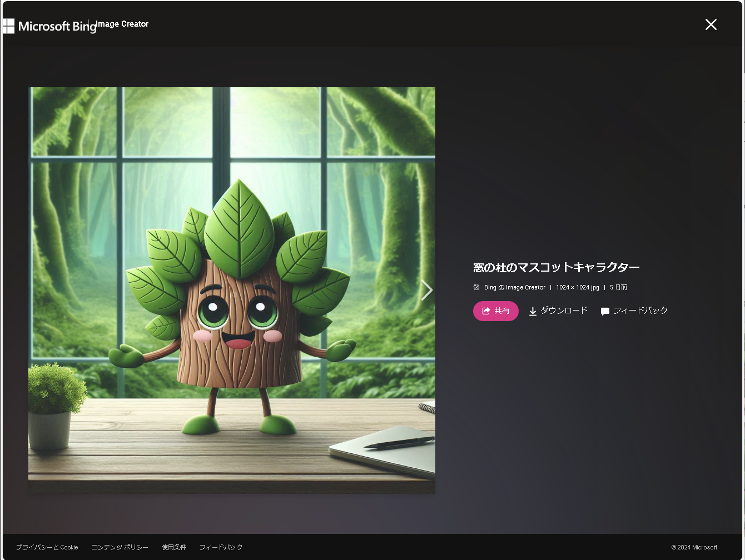Viewport: 745px width, 560px height.
Task: Share the image using the 共有 button
Action: 495,311
